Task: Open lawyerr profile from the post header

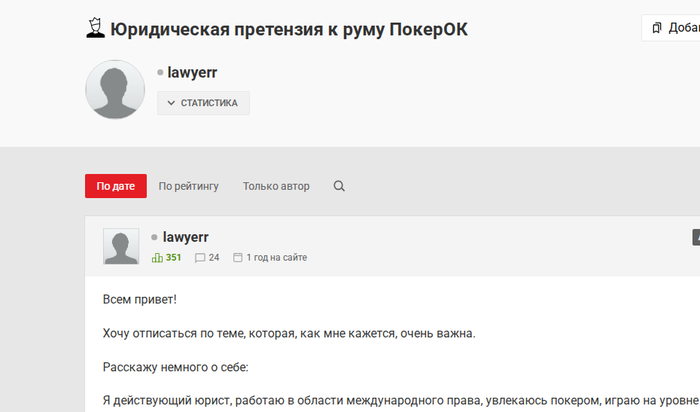Action: coord(185,237)
